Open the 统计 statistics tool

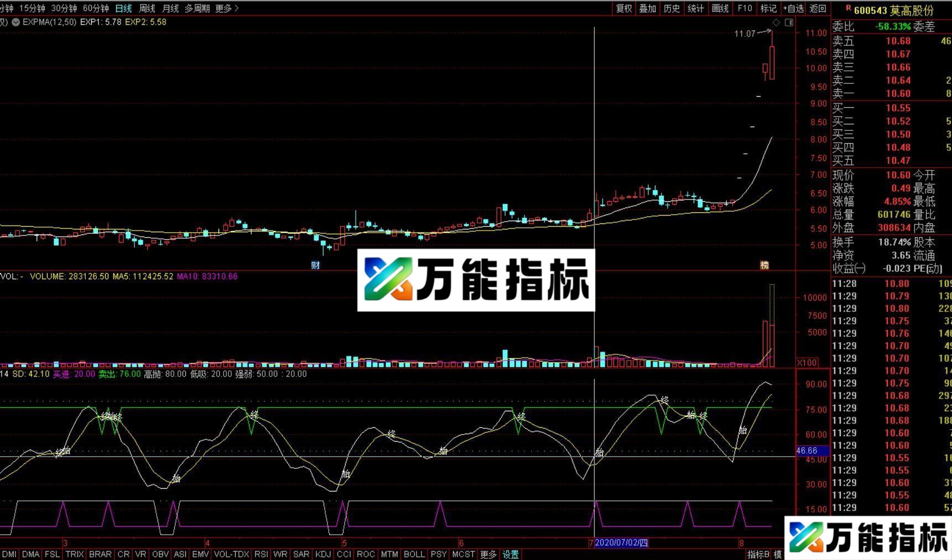pos(695,8)
